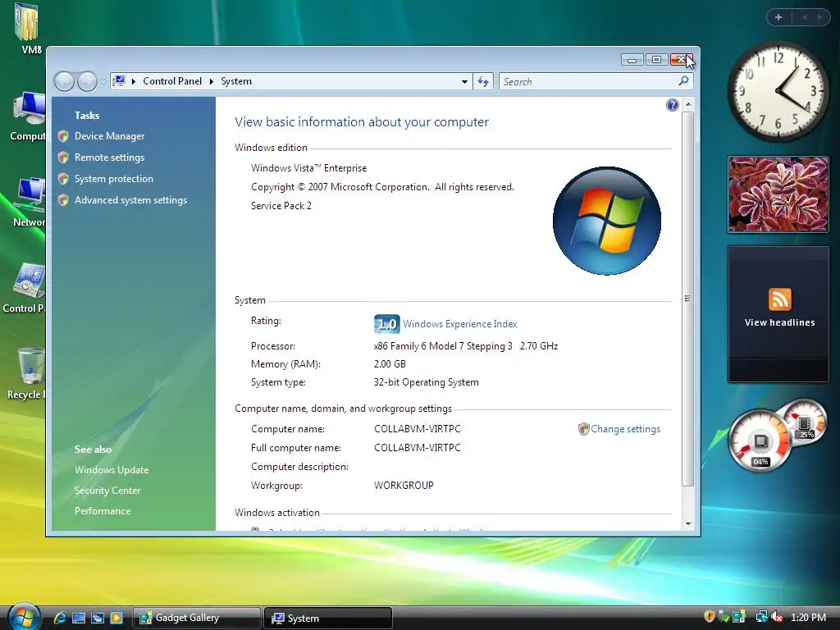Open Advanced system settings link
This screenshot has width=840, height=630.
coord(130,200)
